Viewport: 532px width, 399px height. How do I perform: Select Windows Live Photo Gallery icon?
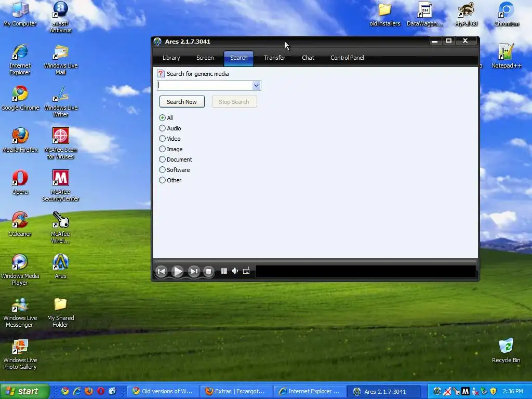click(20, 354)
